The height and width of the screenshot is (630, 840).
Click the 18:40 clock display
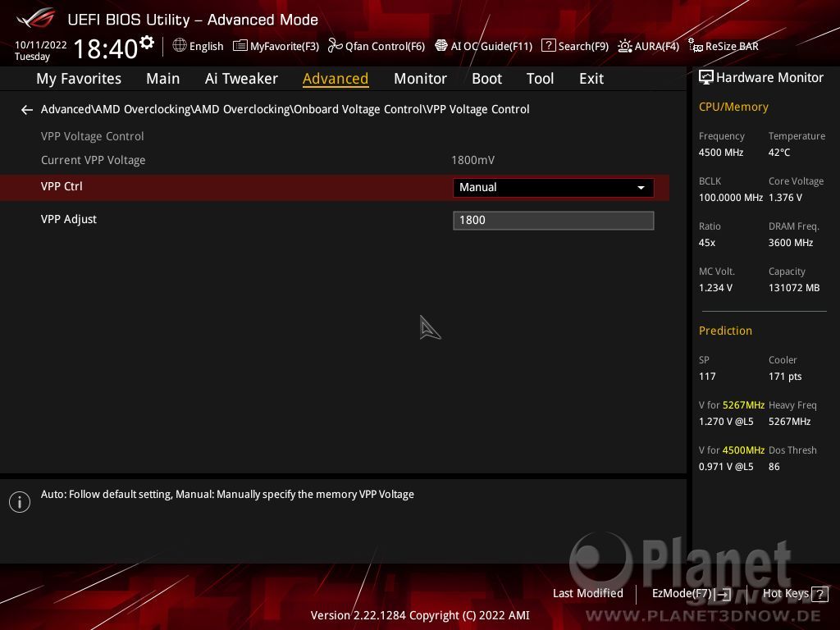(x=106, y=48)
